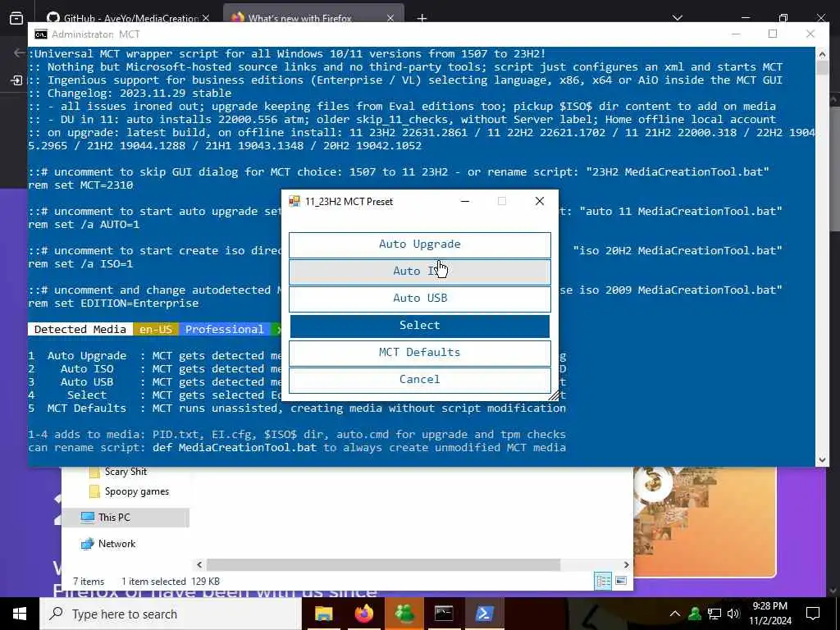Open Firefox list all tabs dropdown
This screenshot has height=630, width=840.
click(677, 18)
